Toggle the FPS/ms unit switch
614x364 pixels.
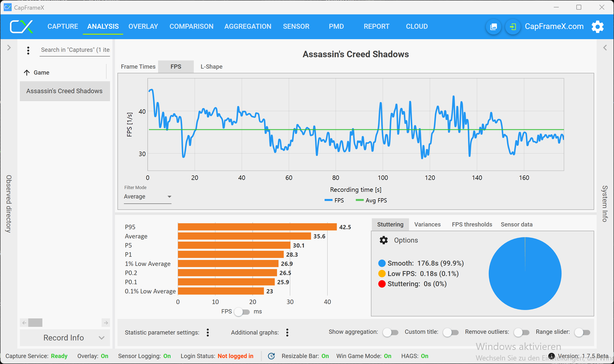(x=242, y=312)
